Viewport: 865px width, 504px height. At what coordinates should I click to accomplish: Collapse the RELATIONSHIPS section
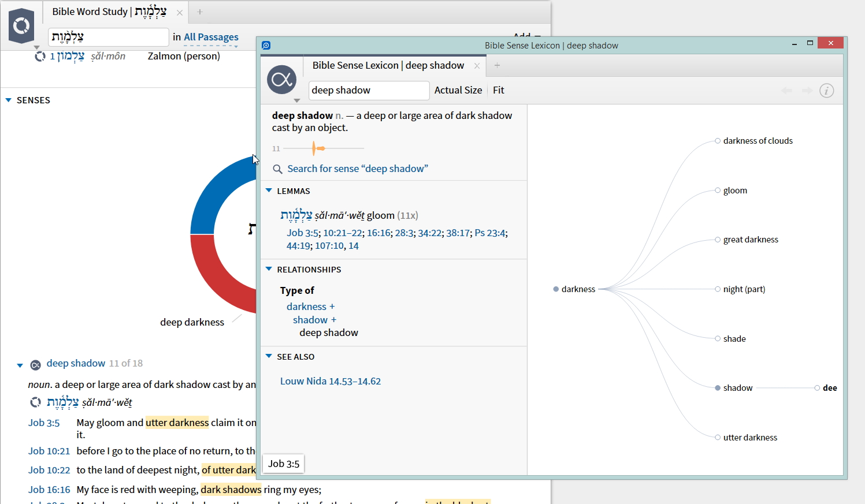click(269, 269)
